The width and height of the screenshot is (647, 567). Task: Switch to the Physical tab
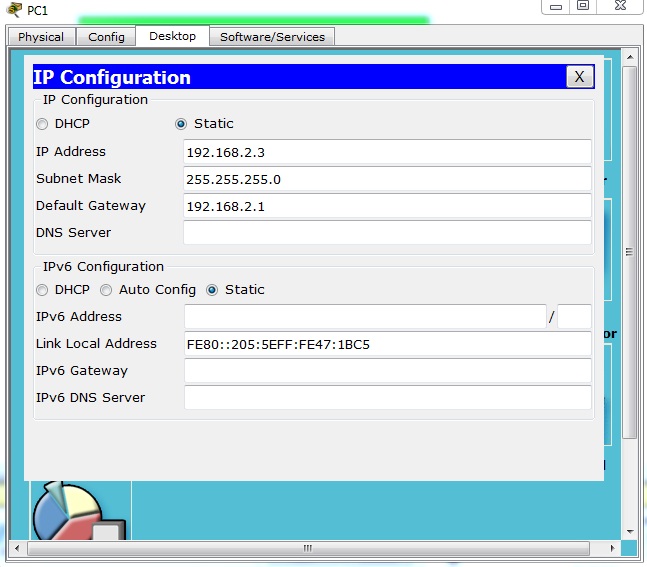41,37
